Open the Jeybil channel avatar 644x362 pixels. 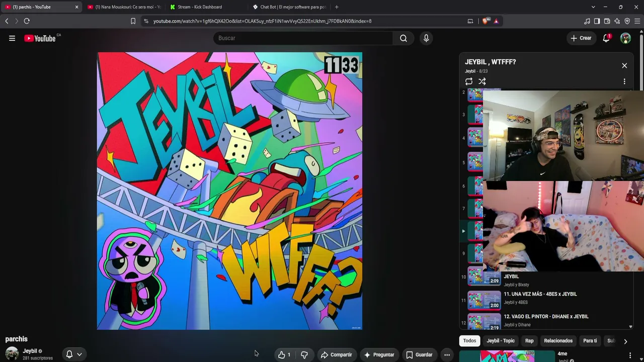click(12, 354)
